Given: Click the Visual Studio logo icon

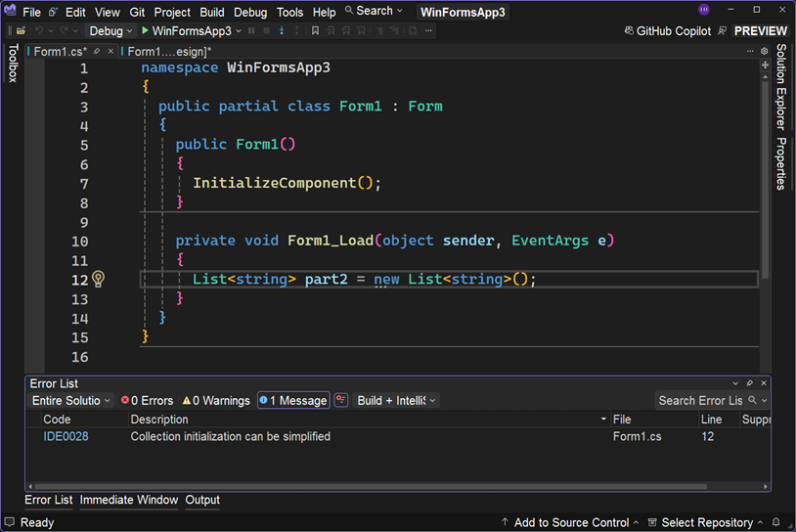Looking at the screenshot, I should 10,10.
